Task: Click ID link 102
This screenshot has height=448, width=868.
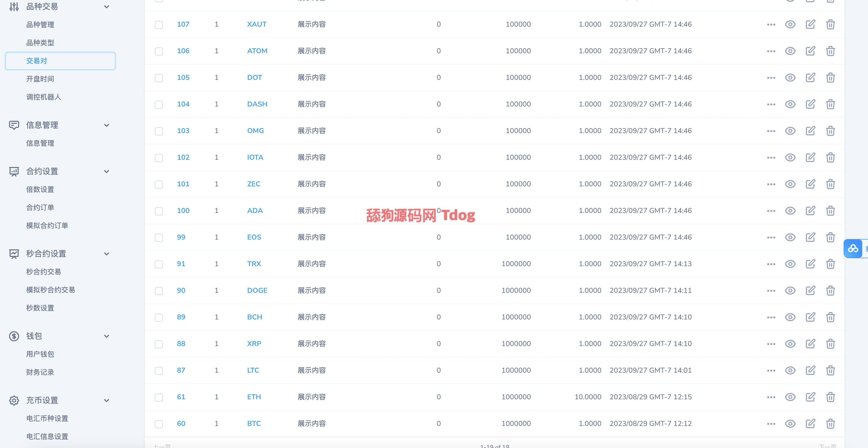Action: coord(183,157)
